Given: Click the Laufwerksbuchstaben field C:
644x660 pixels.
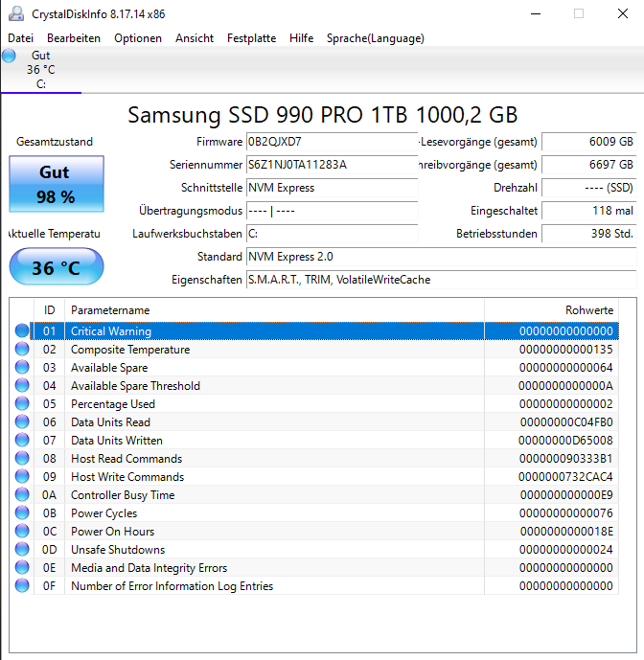Looking at the screenshot, I should click(x=332, y=234).
